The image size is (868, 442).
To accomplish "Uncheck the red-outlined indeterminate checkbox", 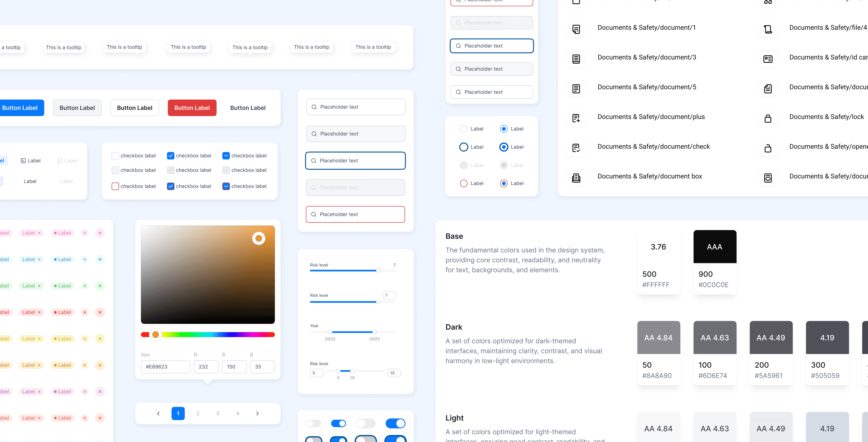I will (x=226, y=186).
